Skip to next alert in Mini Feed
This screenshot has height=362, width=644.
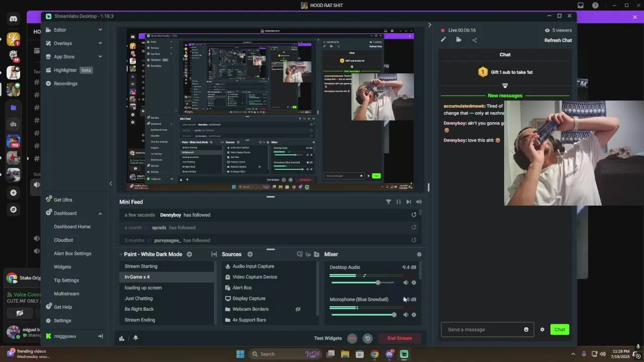[x=409, y=202]
